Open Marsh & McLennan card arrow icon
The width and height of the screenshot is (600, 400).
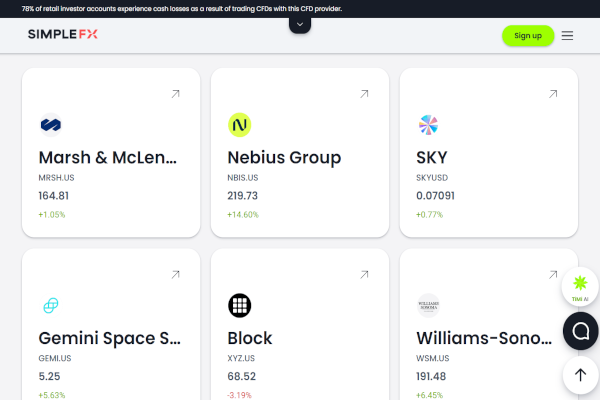tap(175, 94)
